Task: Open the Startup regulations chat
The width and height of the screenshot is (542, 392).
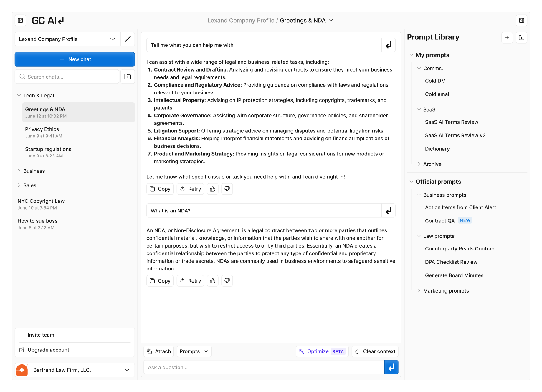Action: coord(78,152)
